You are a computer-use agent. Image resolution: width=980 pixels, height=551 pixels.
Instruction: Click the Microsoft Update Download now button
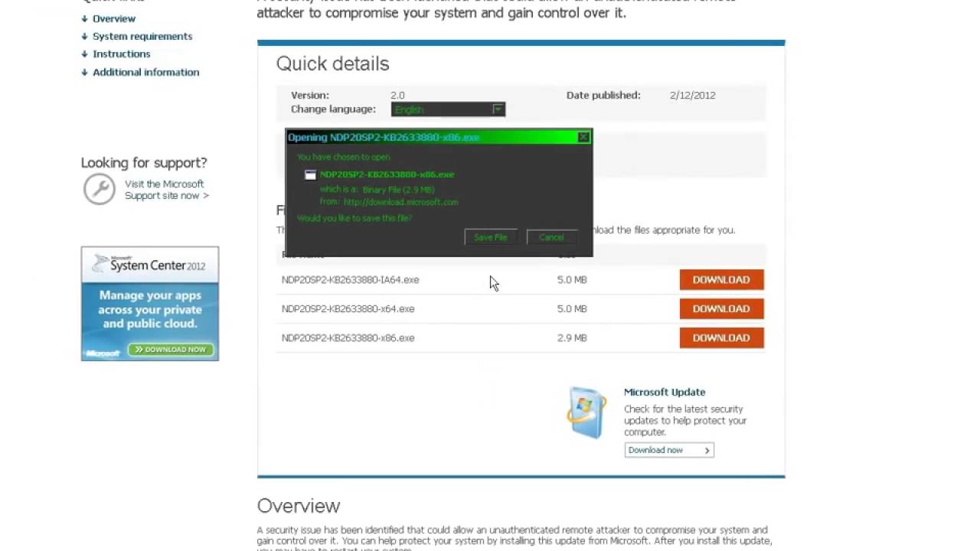(x=669, y=450)
